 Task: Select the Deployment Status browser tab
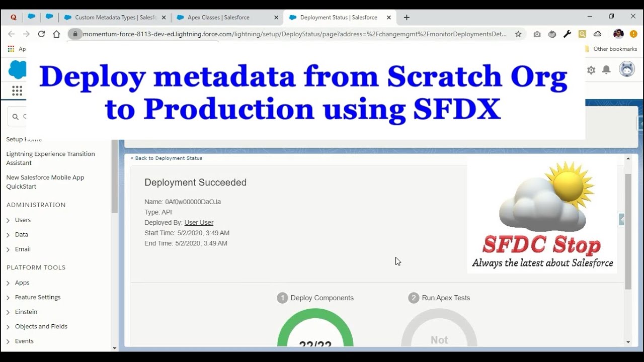tap(340, 17)
